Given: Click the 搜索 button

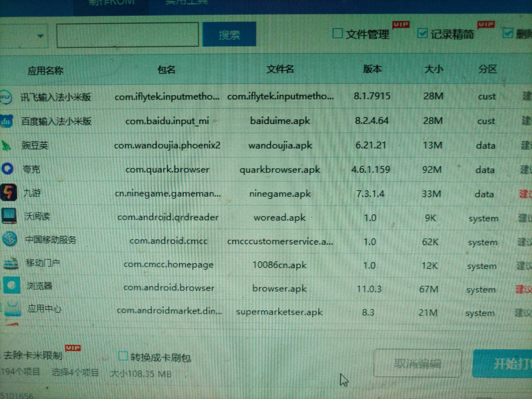Looking at the screenshot, I should [229, 34].
